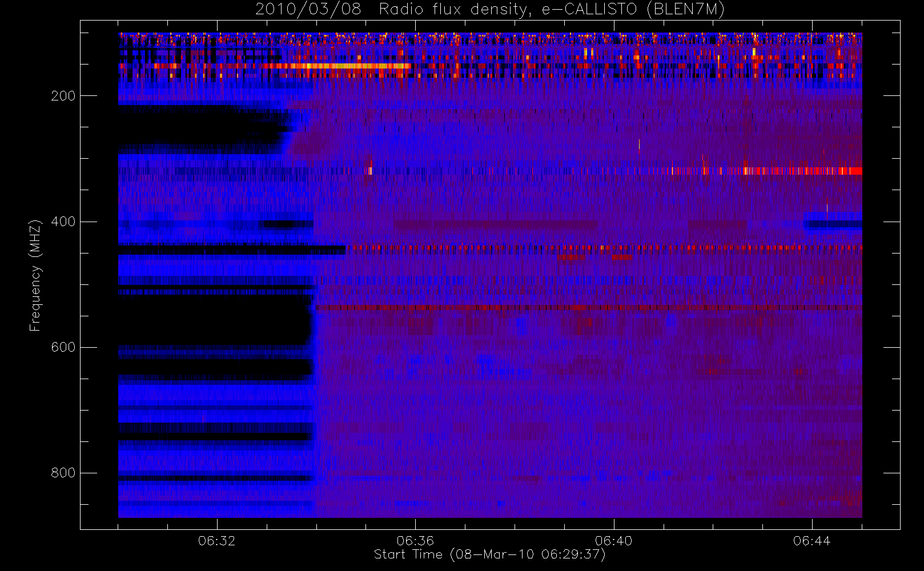924x571 pixels.
Task: Click the 06:36 time tick label
Action: point(415,541)
